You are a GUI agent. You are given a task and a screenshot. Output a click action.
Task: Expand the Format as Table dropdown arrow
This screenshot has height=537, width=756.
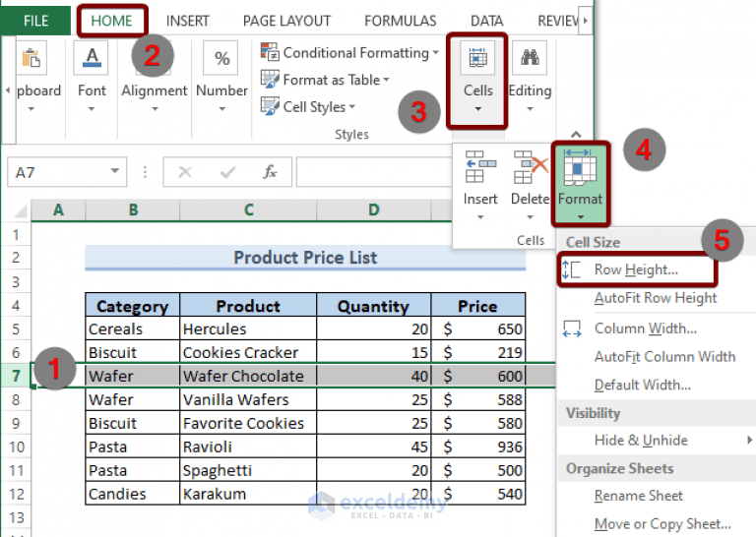coord(386,80)
